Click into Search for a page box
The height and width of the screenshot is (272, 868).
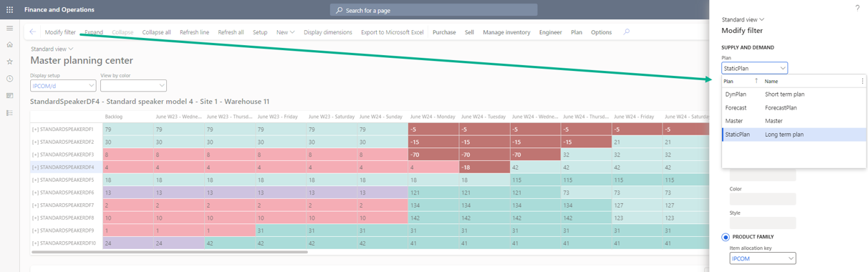click(x=434, y=10)
